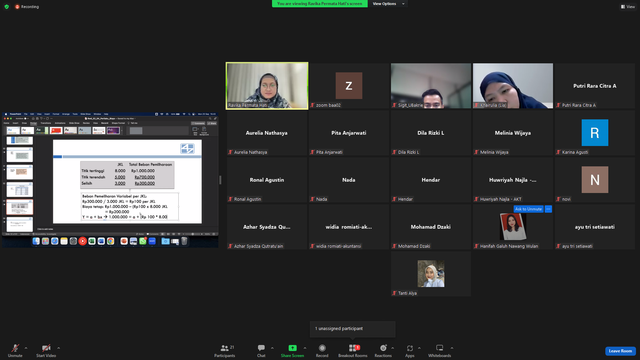Open the Apps panel
This screenshot has height=360, width=640.
pyautogui.click(x=410, y=351)
